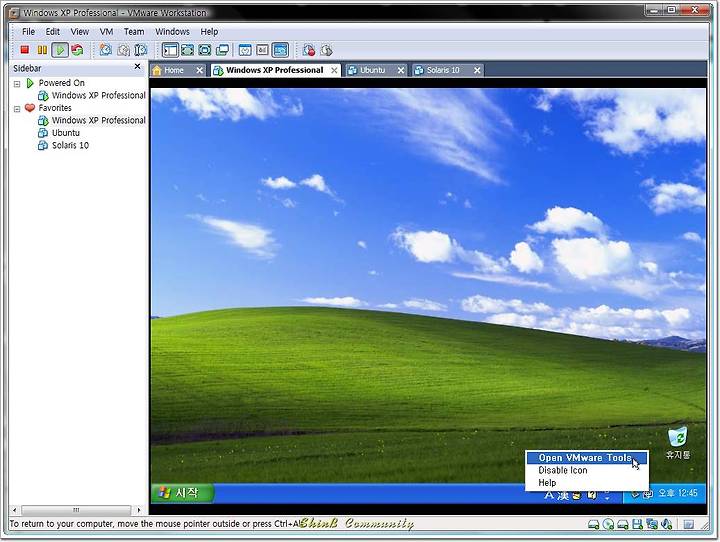Viewport: 720px width, 542px height.
Task: Switch to Console view toolbar icon
Action: click(280, 50)
